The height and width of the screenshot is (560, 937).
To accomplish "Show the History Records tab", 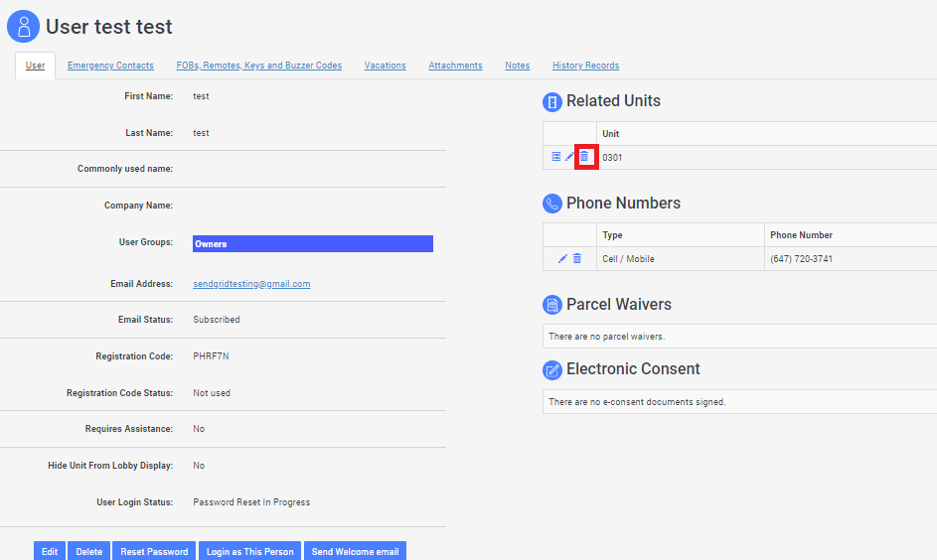I will point(585,66).
